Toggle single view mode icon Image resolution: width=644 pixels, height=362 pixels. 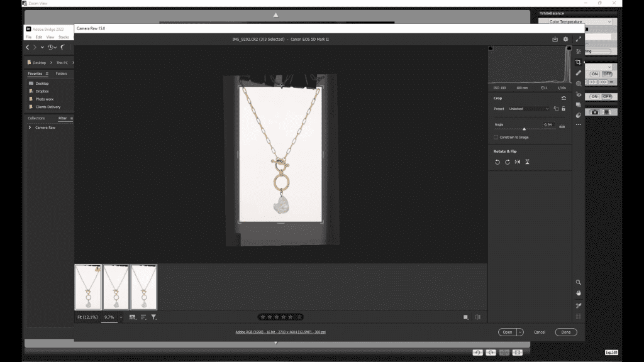466,317
